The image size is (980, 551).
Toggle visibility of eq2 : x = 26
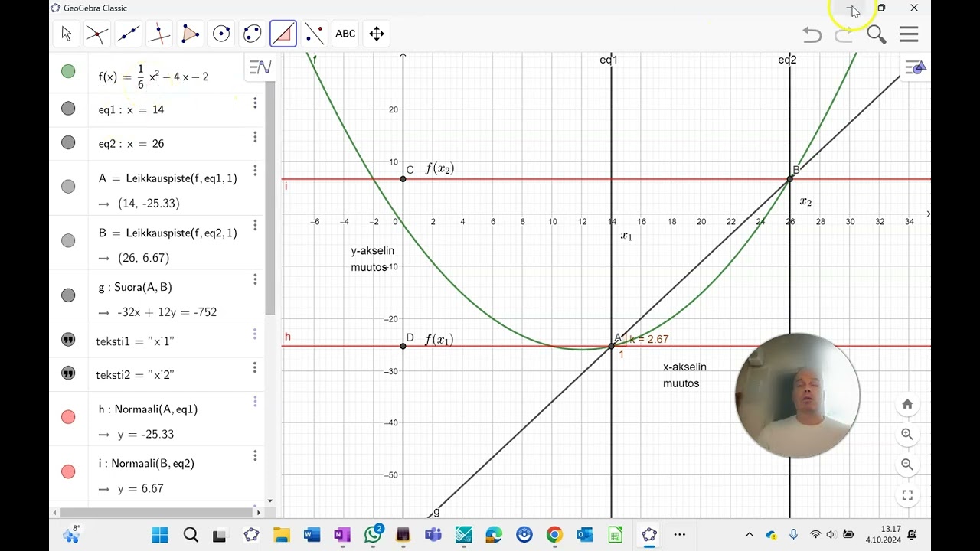(x=68, y=142)
